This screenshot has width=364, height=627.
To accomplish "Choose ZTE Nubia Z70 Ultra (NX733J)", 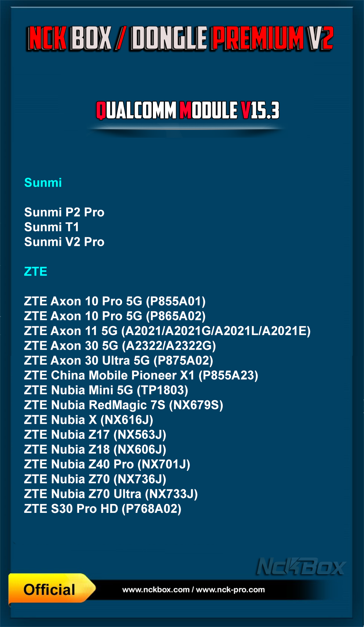I will coord(111,494).
